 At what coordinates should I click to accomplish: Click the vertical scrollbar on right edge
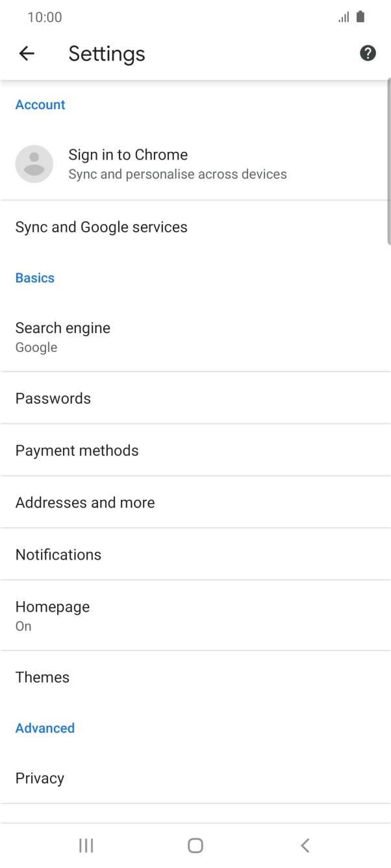(388, 161)
